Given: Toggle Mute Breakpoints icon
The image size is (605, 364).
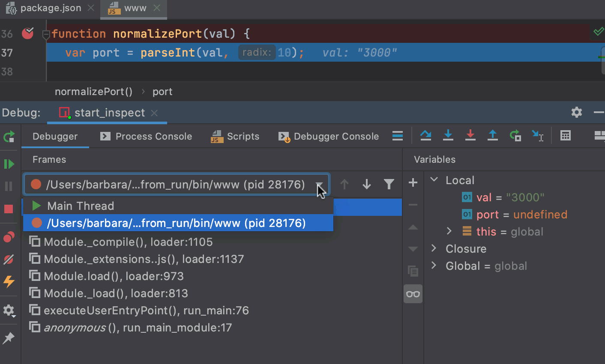Looking at the screenshot, I should [x=9, y=260].
